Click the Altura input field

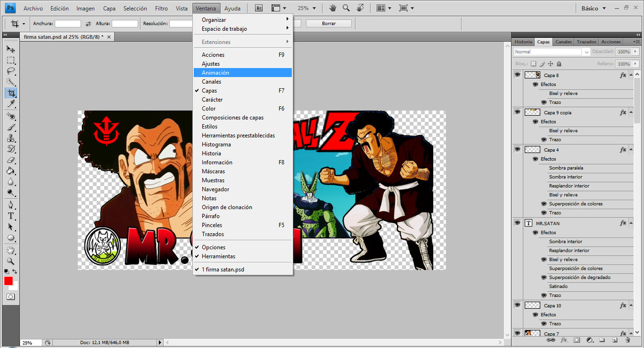point(125,24)
